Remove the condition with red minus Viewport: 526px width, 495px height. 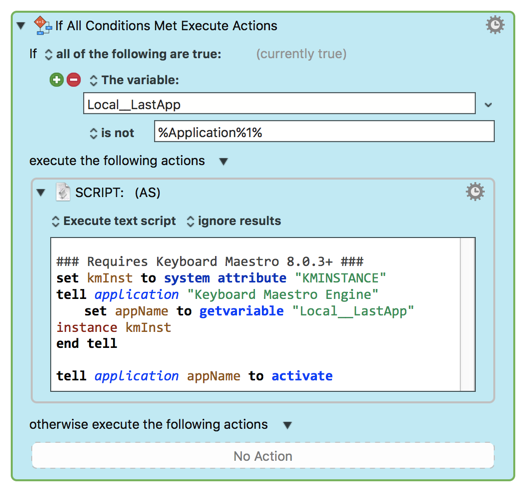tap(74, 80)
